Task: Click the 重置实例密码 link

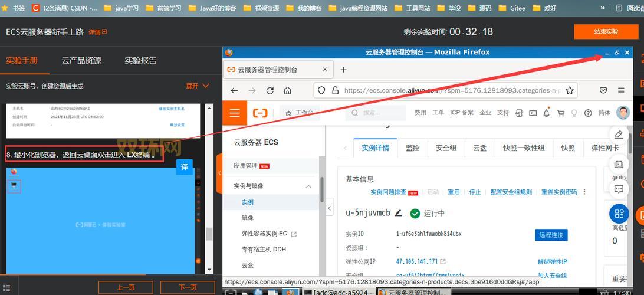Action: point(559,192)
